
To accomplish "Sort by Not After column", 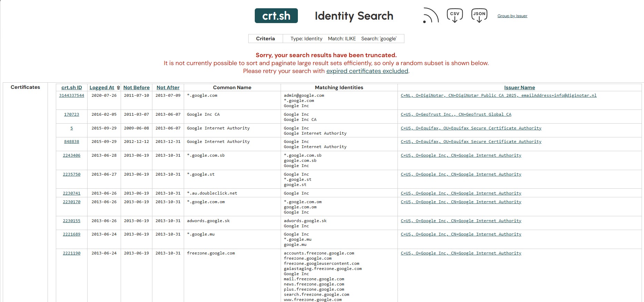I will click(168, 87).
